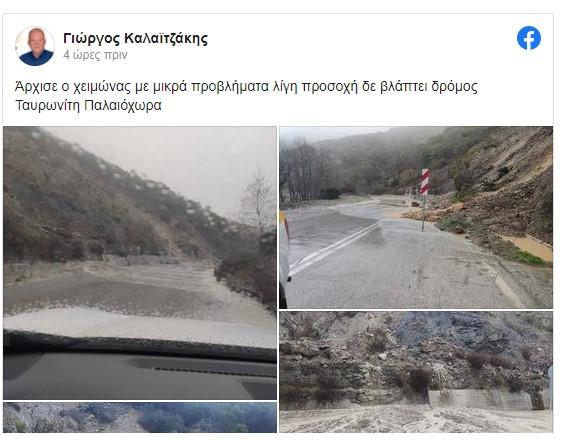Click the bare tree in the windshield photo
The image size is (569, 443).
click(258, 207)
